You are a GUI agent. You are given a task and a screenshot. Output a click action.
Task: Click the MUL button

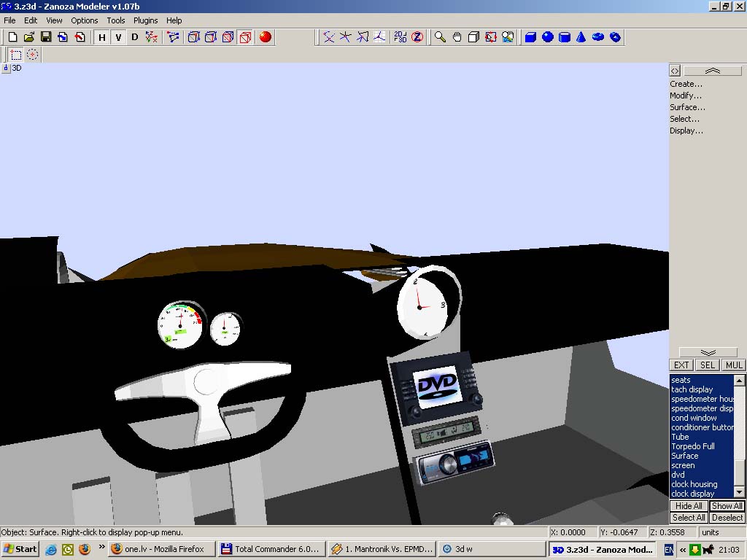coord(734,365)
